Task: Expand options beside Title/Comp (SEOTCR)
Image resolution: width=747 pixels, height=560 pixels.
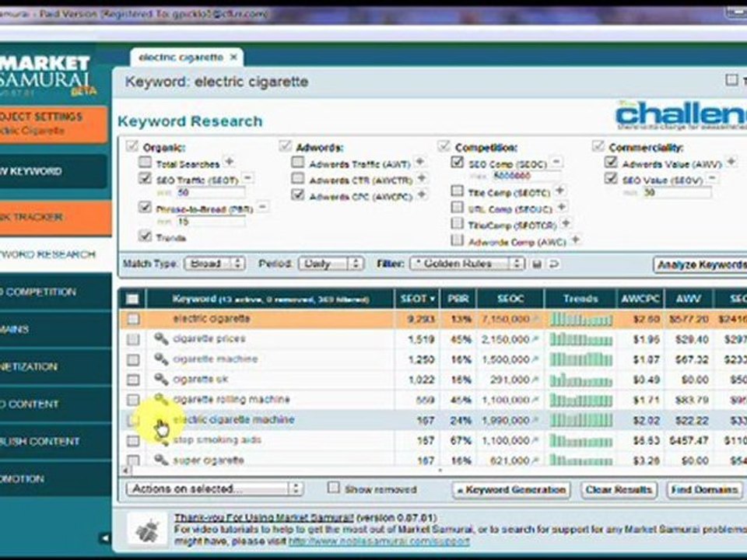Action: (x=566, y=223)
